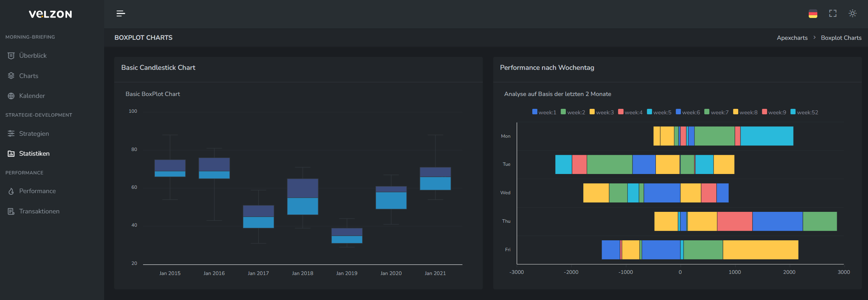Click the Jan 2020 box plot
The height and width of the screenshot is (300, 868).
(391, 197)
